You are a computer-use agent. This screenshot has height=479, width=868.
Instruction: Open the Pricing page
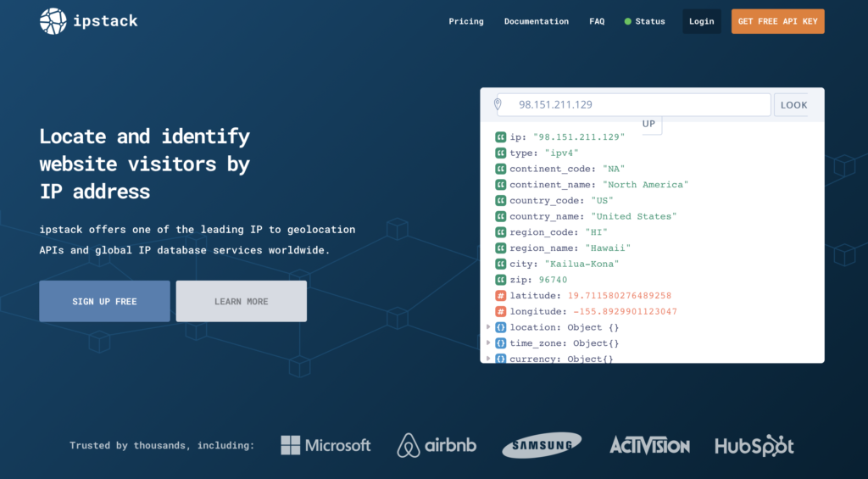466,21
